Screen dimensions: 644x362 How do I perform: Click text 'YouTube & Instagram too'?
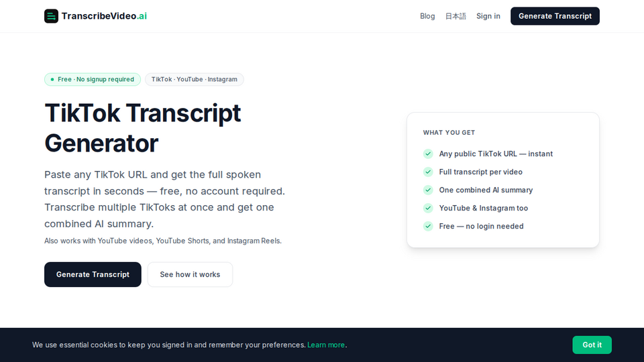point(484,208)
